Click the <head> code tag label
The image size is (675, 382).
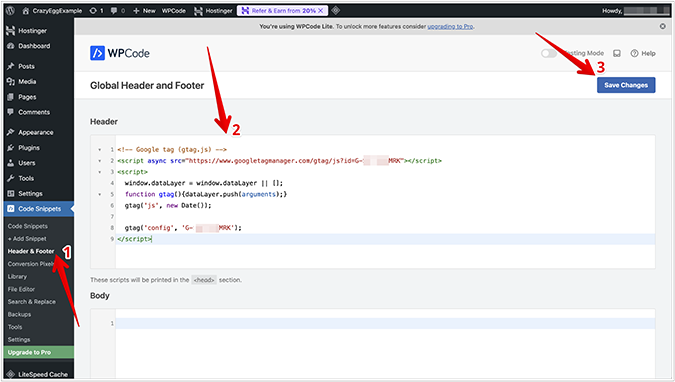pyautogui.click(x=204, y=280)
